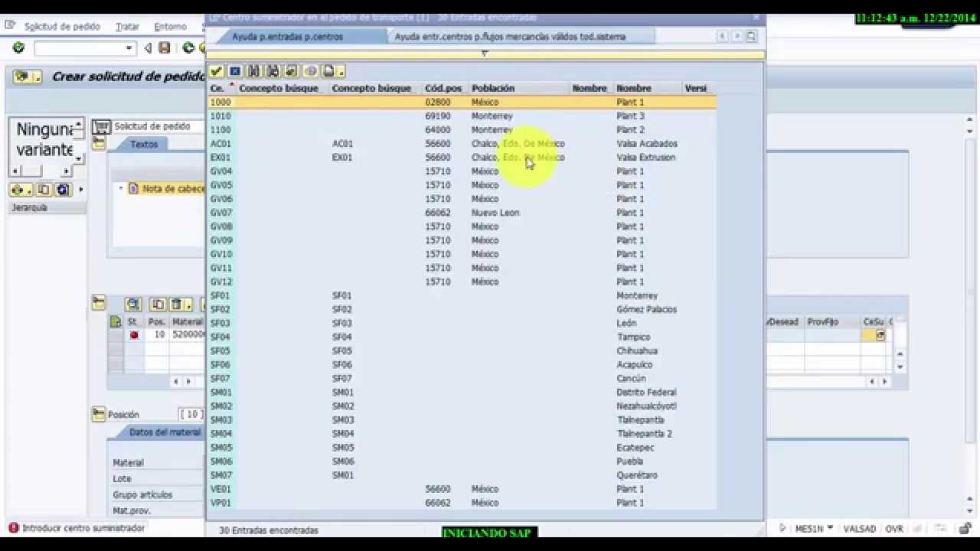Click the item details magnifier icon

(x=133, y=304)
